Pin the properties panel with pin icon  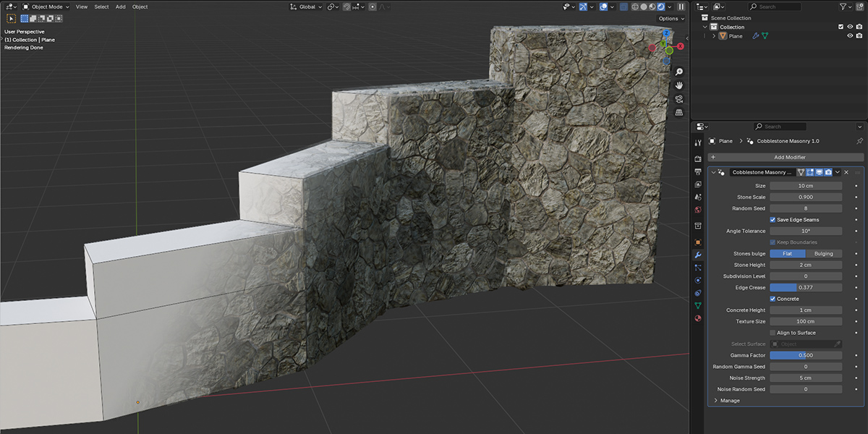pos(859,141)
